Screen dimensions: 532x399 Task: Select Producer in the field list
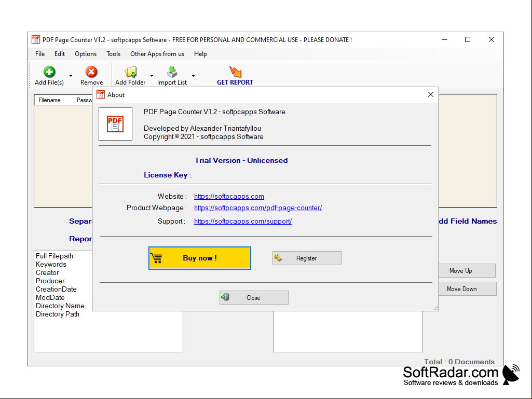[50, 281]
